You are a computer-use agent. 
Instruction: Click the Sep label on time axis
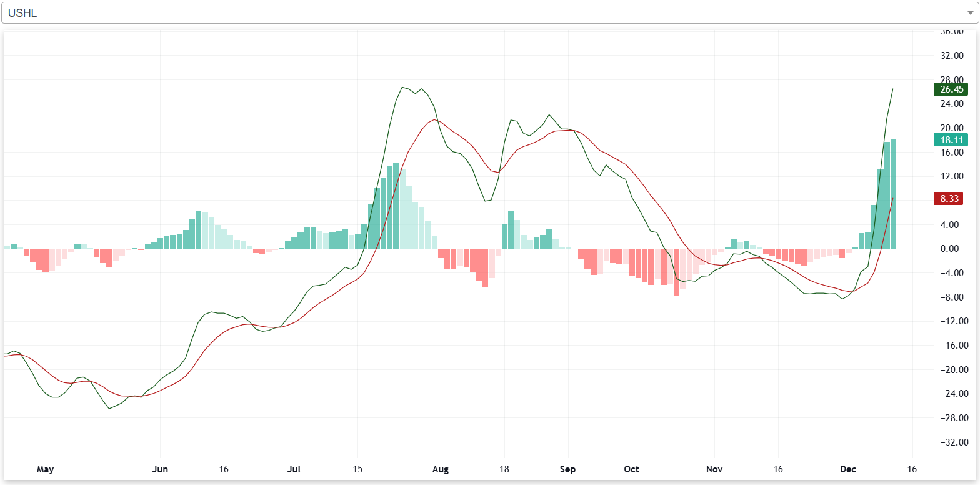[x=568, y=469]
